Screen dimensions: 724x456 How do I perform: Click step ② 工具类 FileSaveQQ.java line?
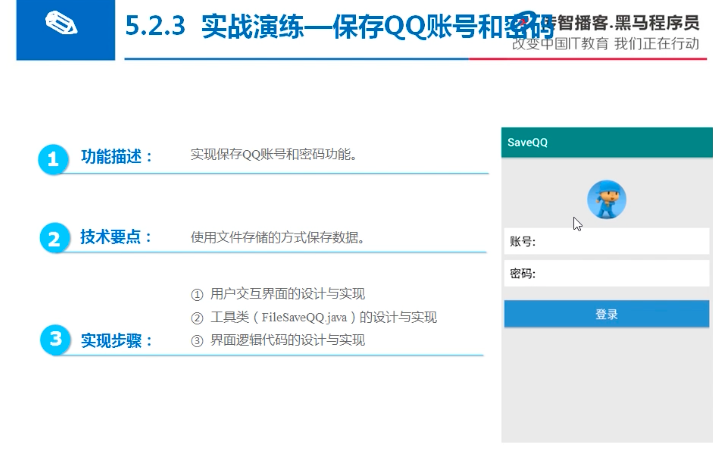point(314,317)
